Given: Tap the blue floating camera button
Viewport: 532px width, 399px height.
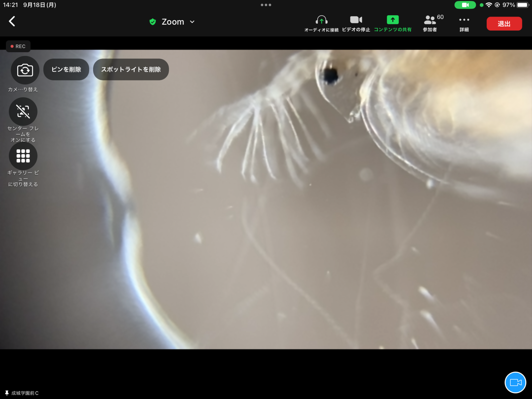Looking at the screenshot, I should point(515,382).
